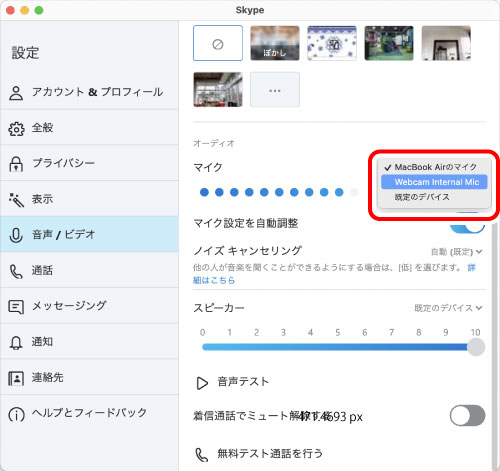Open 通知 settings section
Image resolution: width=500 pixels, height=471 pixels.
(x=89, y=341)
